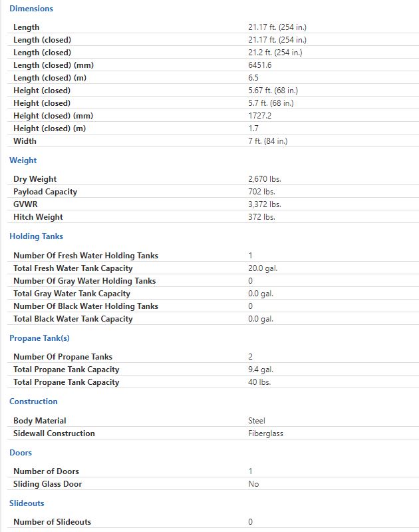Screen dimensions: 419x532
Task: Select the Height (closed) (m) label
Action: click(x=49, y=129)
